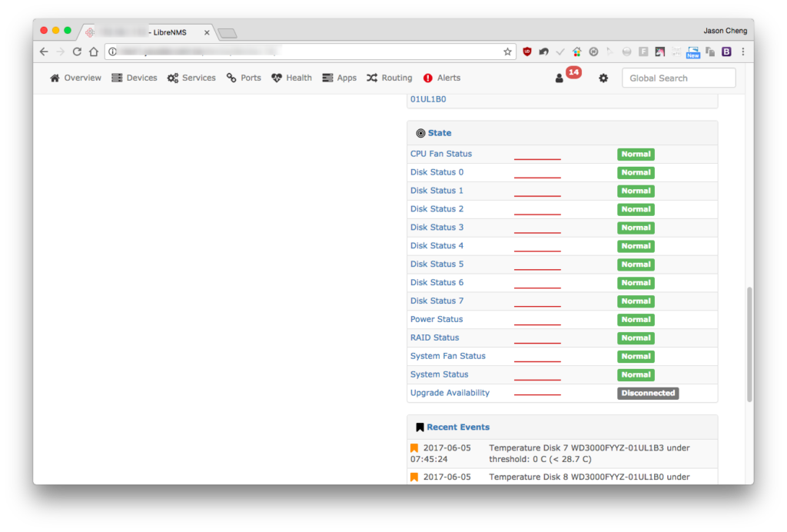The image size is (787, 532).
Task: Focus the Global Search field
Action: coord(679,78)
